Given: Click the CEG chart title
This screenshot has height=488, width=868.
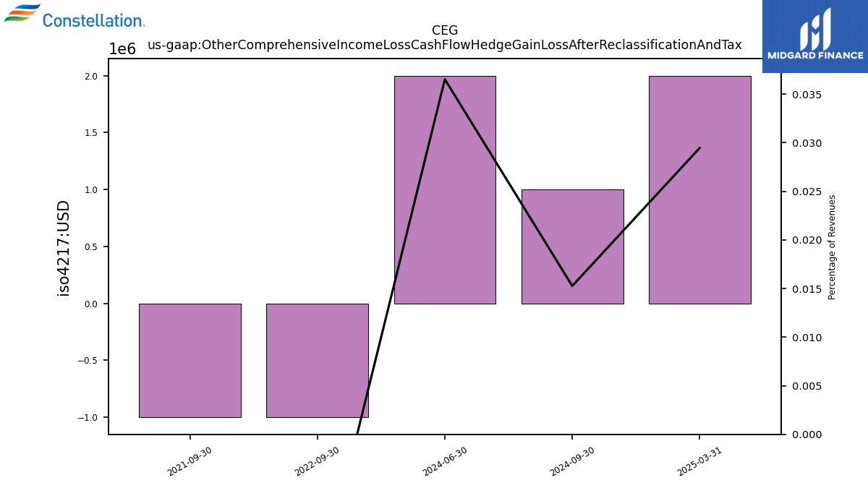Looking at the screenshot, I should tap(445, 30).
